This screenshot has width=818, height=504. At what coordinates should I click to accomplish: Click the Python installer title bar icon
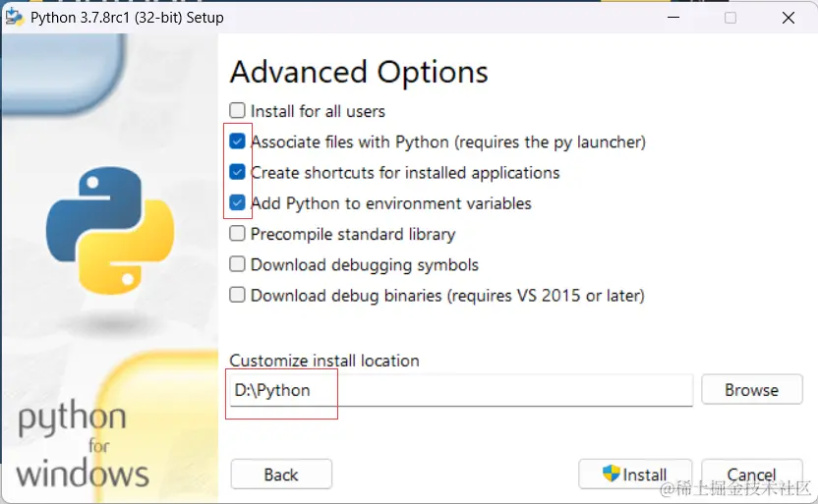tap(14, 17)
